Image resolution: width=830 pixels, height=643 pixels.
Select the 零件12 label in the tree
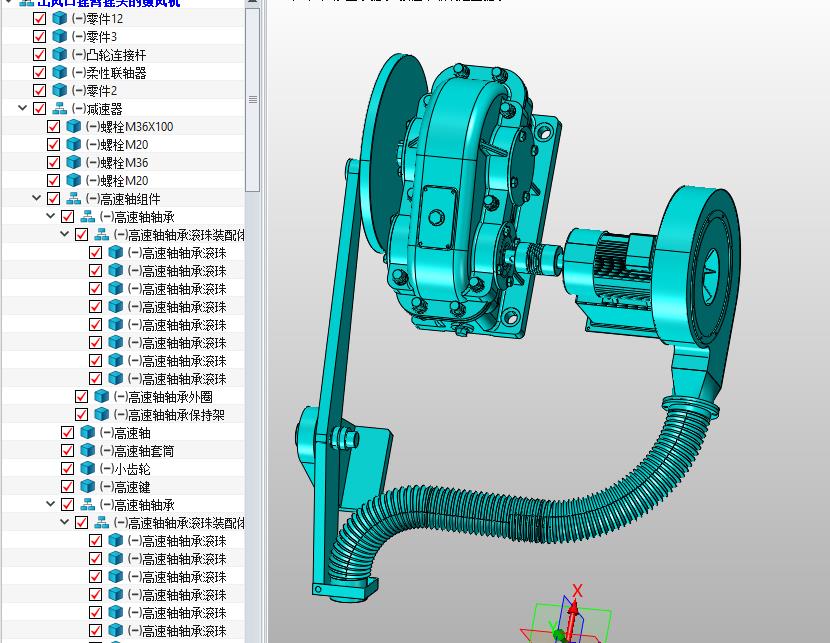coord(97,19)
